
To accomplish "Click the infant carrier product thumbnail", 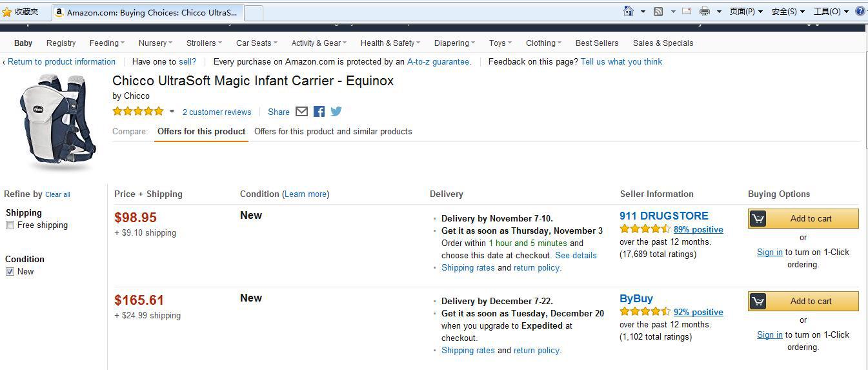I will point(57,121).
